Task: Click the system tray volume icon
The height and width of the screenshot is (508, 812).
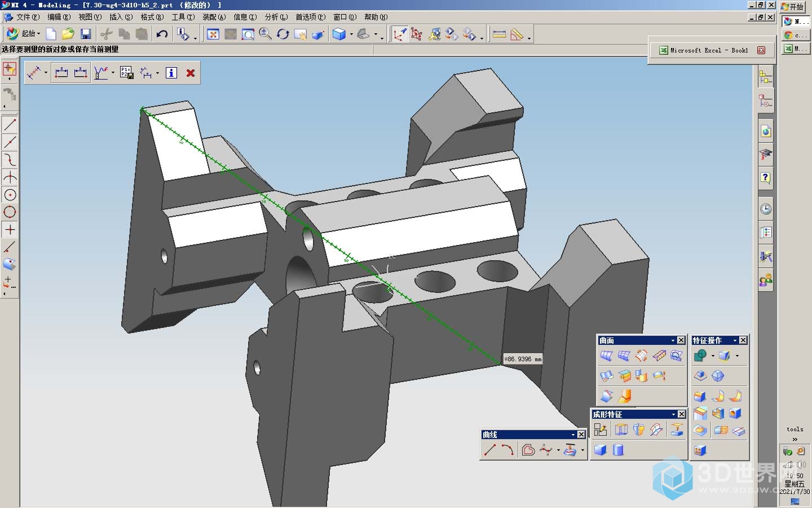Action: point(801,465)
